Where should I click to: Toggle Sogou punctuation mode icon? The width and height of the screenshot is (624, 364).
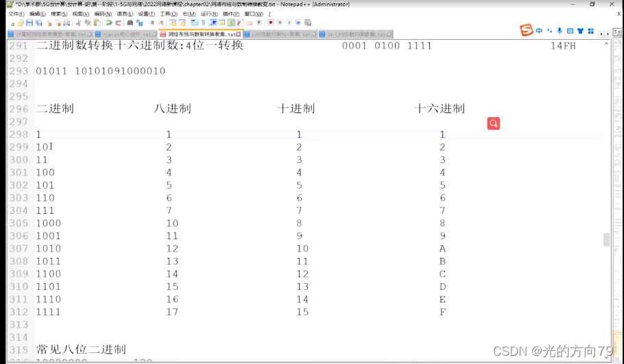[x=549, y=31]
